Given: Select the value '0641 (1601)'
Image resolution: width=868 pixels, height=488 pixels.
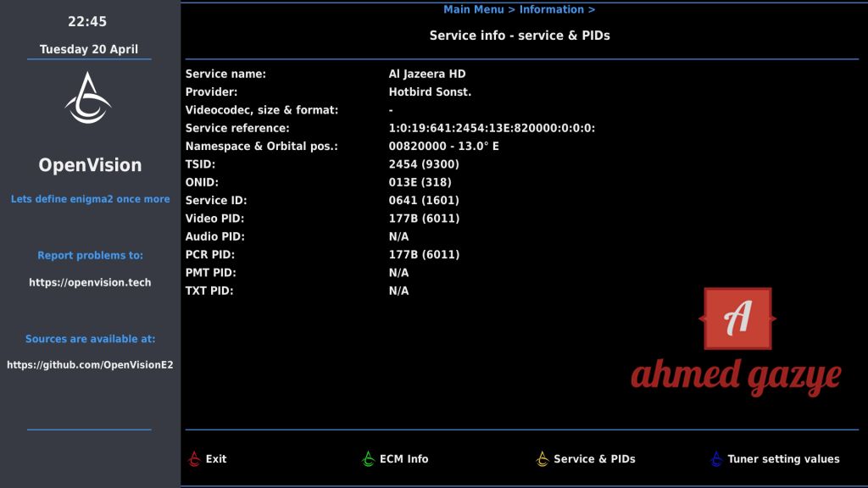Looking at the screenshot, I should tap(424, 200).
